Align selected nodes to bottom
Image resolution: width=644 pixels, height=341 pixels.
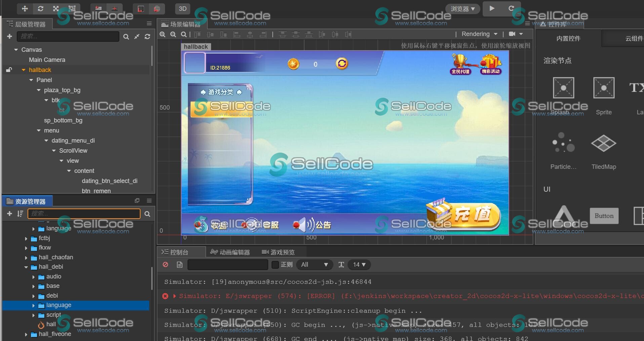click(224, 34)
